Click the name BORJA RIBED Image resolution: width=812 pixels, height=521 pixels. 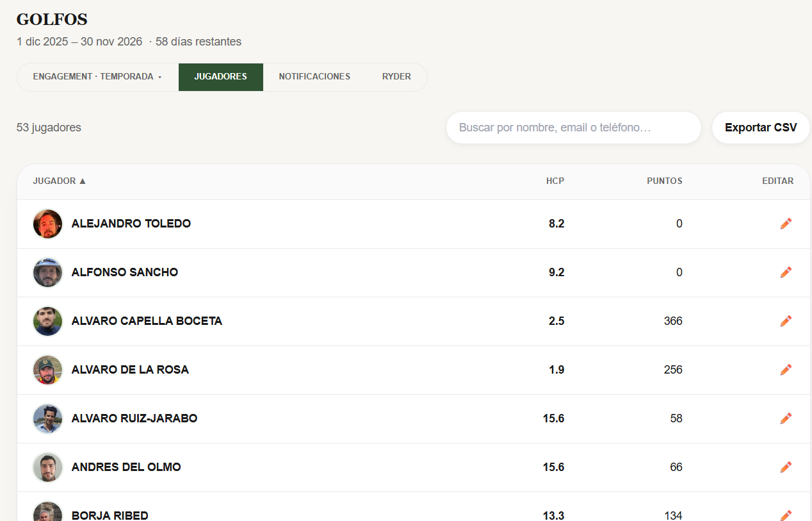pos(110,515)
